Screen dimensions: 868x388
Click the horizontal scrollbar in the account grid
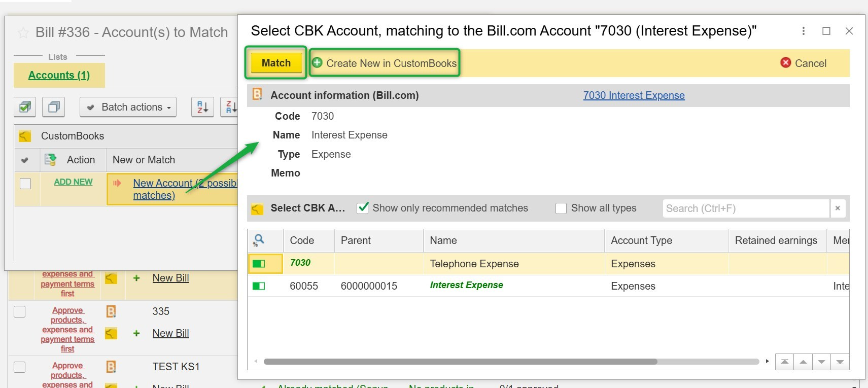pyautogui.click(x=460, y=362)
